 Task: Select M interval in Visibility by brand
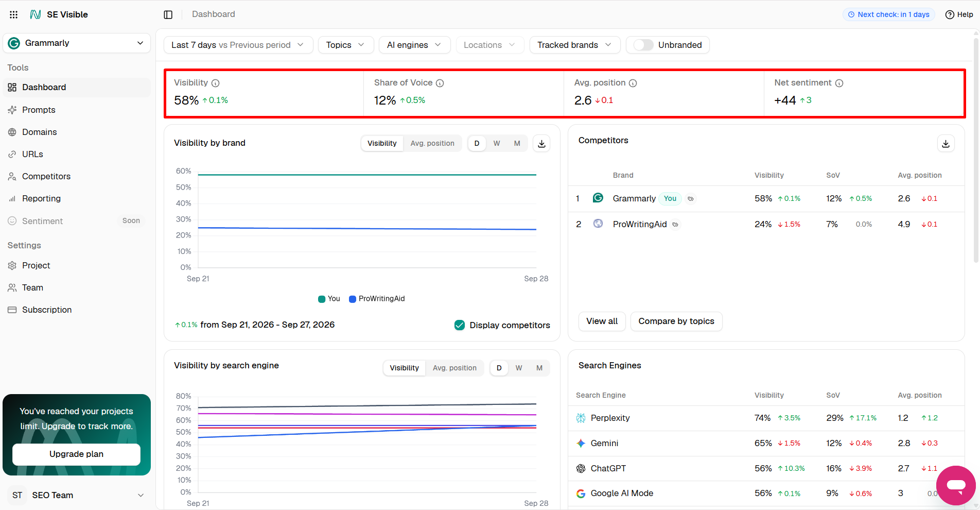click(x=517, y=144)
